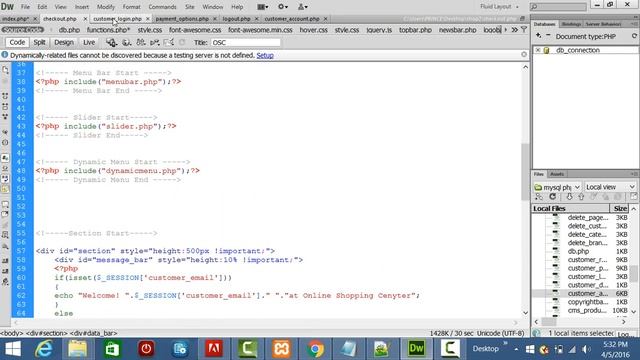Open the Assets panel tab

tap(557, 174)
